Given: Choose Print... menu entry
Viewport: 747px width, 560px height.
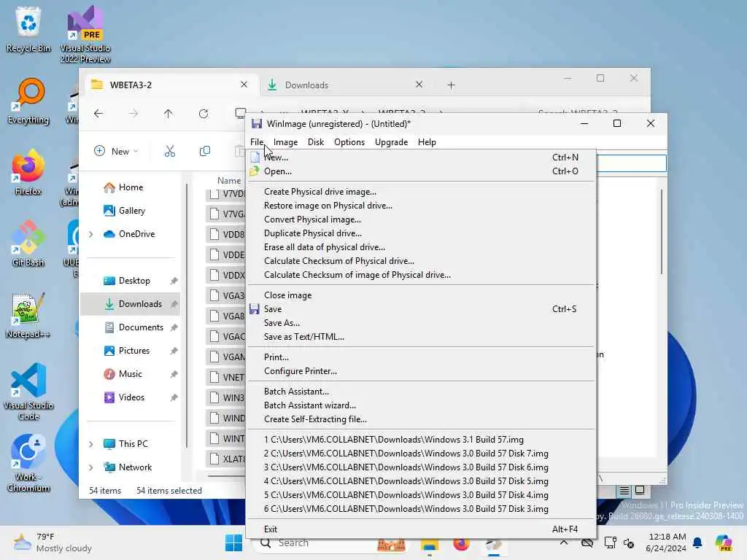Looking at the screenshot, I should coord(421,357).
